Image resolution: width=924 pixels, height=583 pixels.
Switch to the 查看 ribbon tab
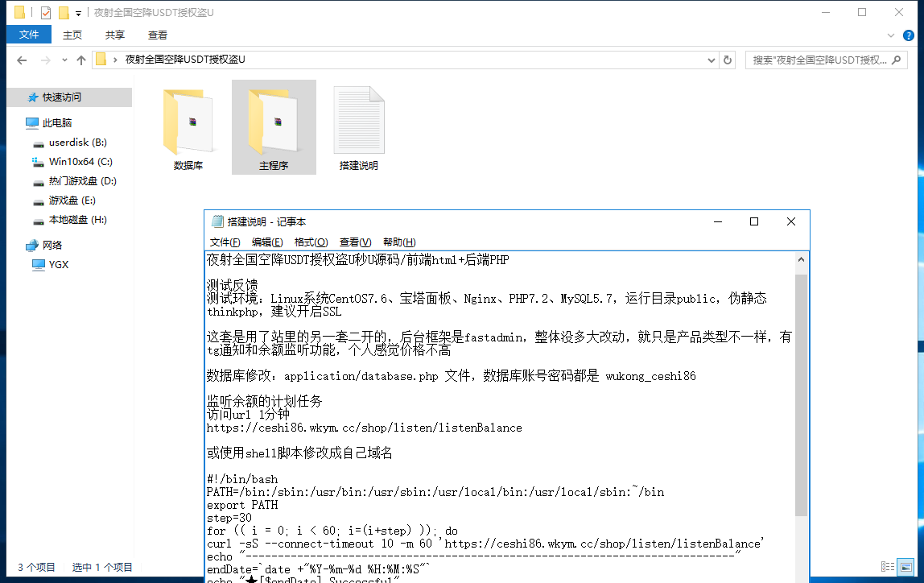157,35
